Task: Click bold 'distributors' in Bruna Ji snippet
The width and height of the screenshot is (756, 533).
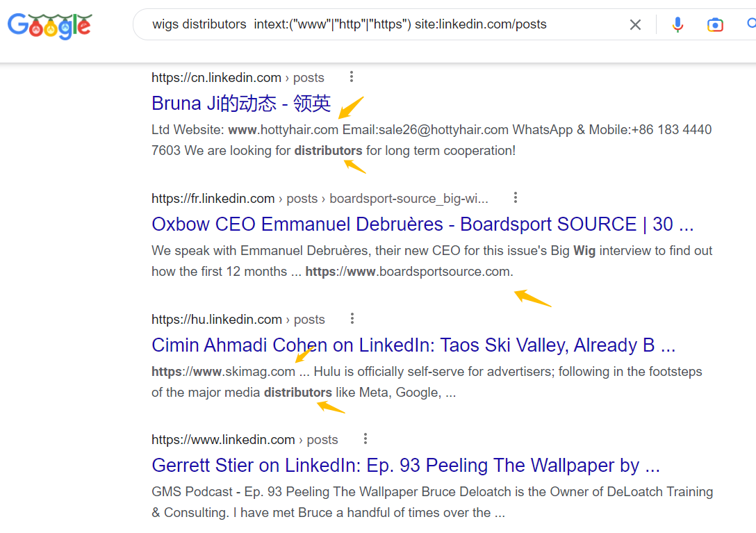Action: pyautogui.click(x=329, y=151)
